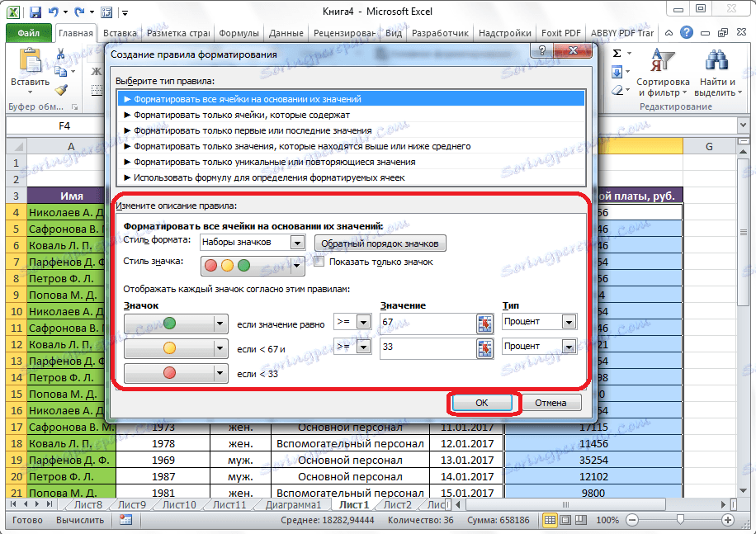Switch to the Лист2 sheet tab
Image resolution: width=756 pixels, height=534 pixels.
pos(397,504)
